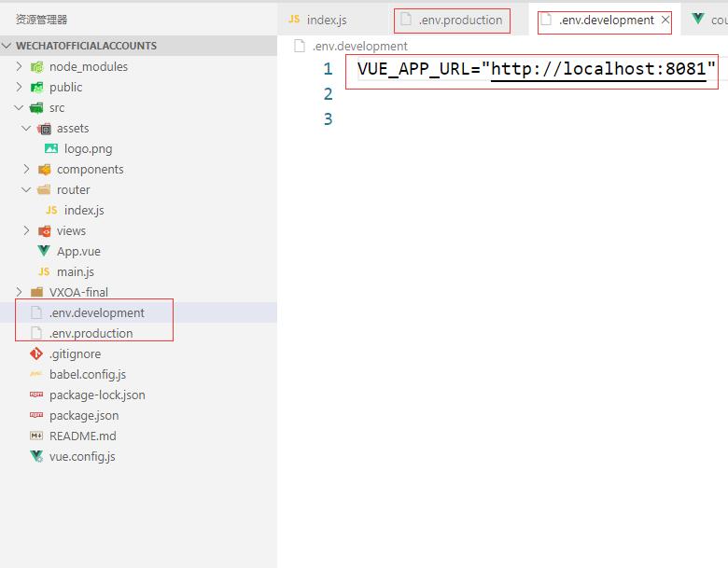The height and width of the screenshot is (568, 728).
Task: Expand the VXOA-final folder
Action: coord(20,293)
